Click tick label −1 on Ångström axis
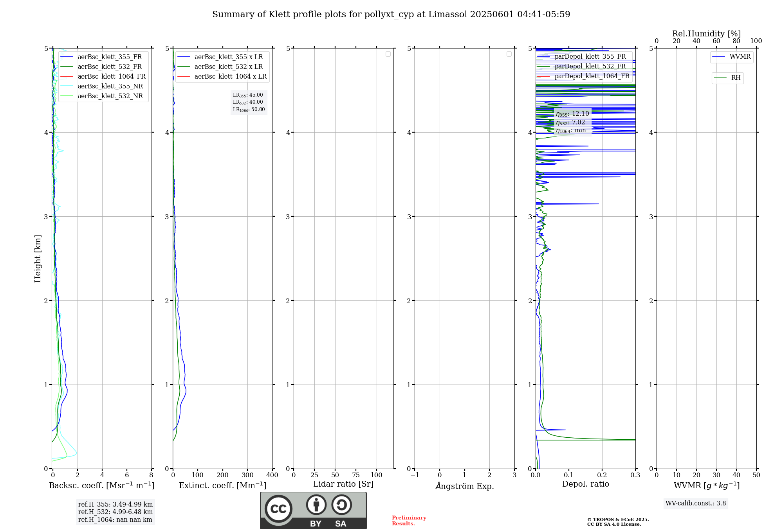This screenshot has height=532, width=783. [x=415, y=475]
